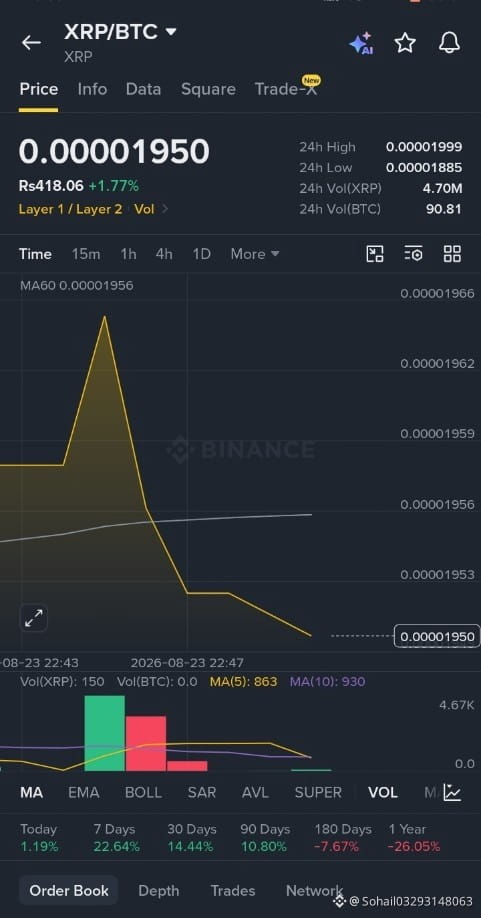The height and width of the screenshot is (918, 481).
Task: Open indicator chart icon beside VOL
Action: [x=452, y=793]
